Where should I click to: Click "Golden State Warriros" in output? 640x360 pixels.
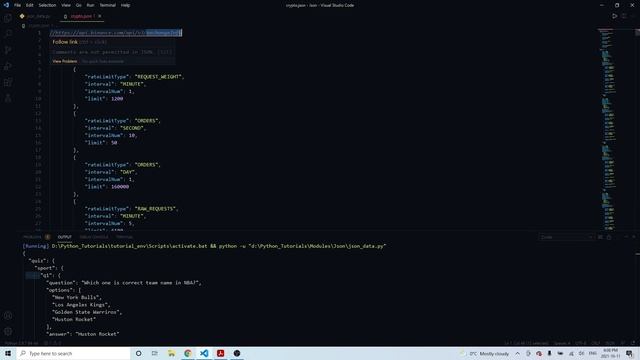[x=87, y=312]
